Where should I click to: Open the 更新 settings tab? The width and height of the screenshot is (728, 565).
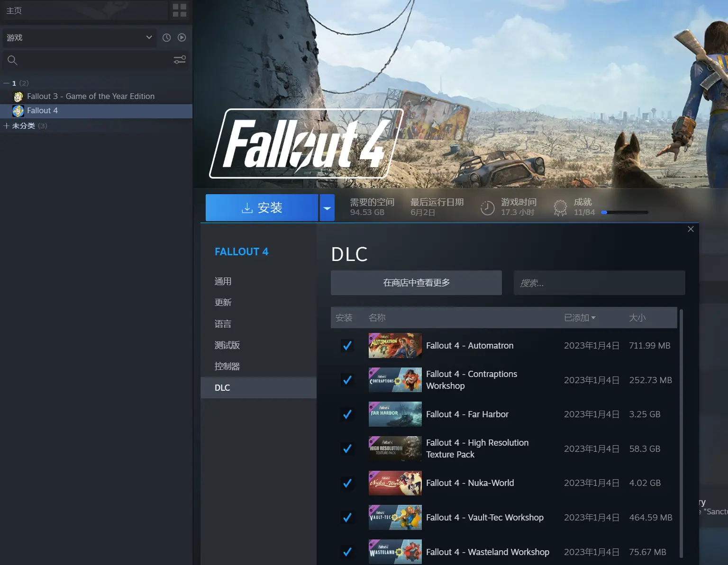(258, 303)
